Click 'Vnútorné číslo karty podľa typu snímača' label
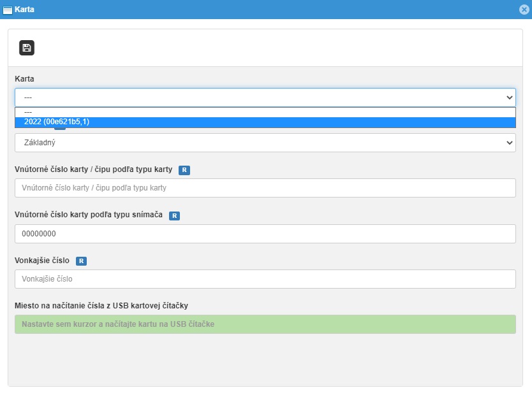 click(x=89, y=215)
